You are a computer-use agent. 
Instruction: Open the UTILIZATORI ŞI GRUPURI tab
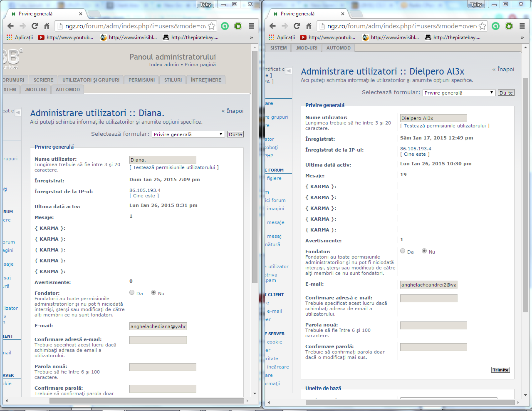[91, 80]
